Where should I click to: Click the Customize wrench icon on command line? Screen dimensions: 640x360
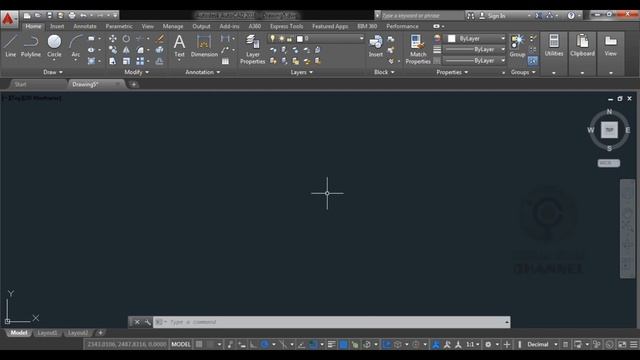(x=147, y=322)
